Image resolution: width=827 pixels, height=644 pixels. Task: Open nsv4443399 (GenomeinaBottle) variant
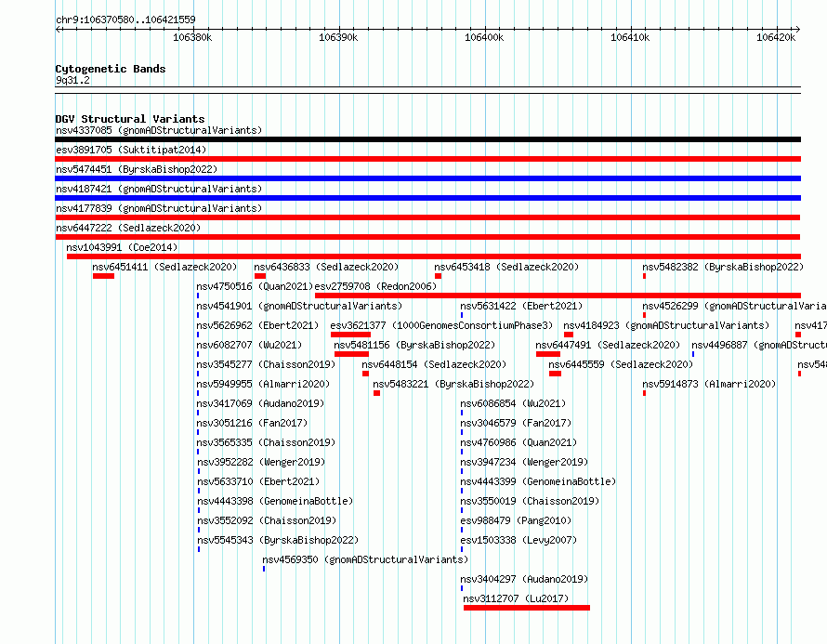(538, 481)
